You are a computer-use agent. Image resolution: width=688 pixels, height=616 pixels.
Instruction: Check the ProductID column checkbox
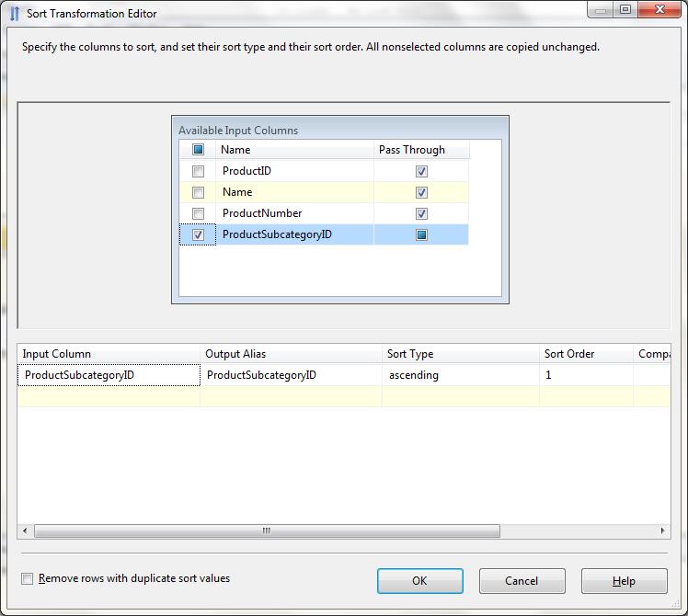point(198,171)
